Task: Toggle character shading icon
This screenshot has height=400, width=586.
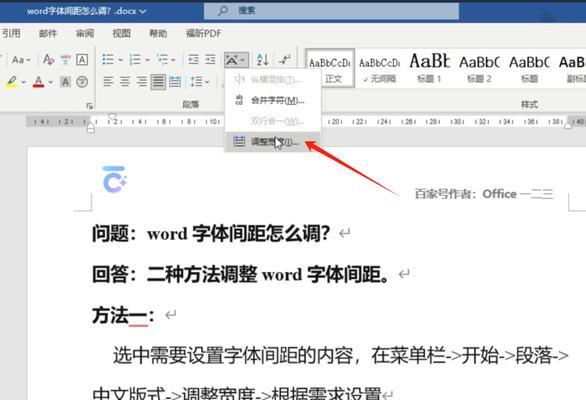Action: (x=65, y=81)
